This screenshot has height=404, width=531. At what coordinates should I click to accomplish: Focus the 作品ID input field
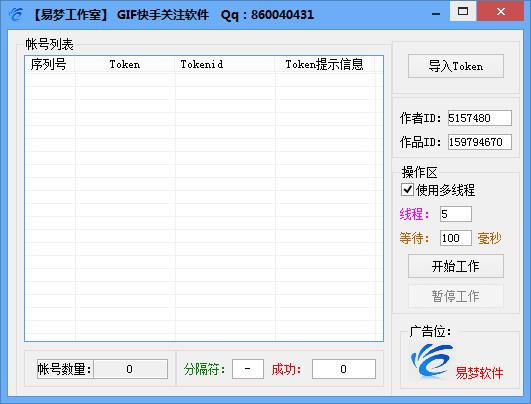pos(480,142)
